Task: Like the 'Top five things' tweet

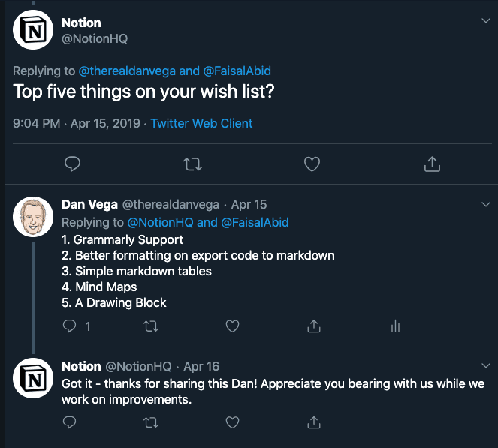Action: pos(312,164)
